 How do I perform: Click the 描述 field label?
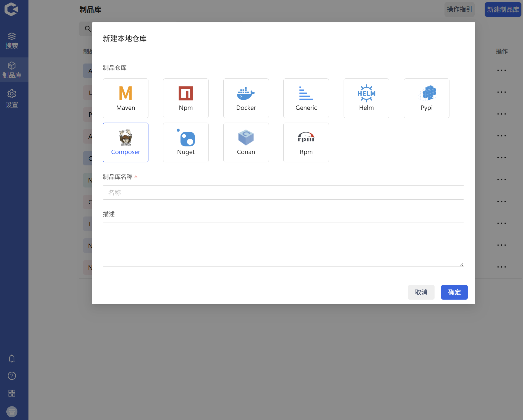pos(109,214)
